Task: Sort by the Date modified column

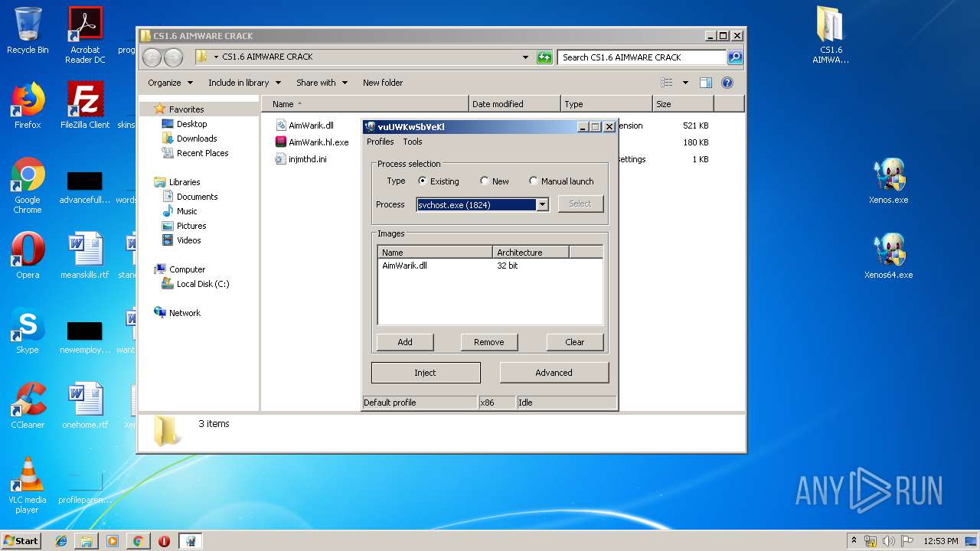Action: coord(514,104)
